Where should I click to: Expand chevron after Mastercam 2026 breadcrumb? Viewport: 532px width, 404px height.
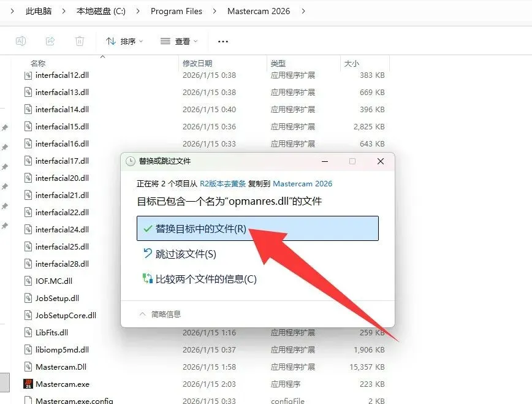[303, 11]
